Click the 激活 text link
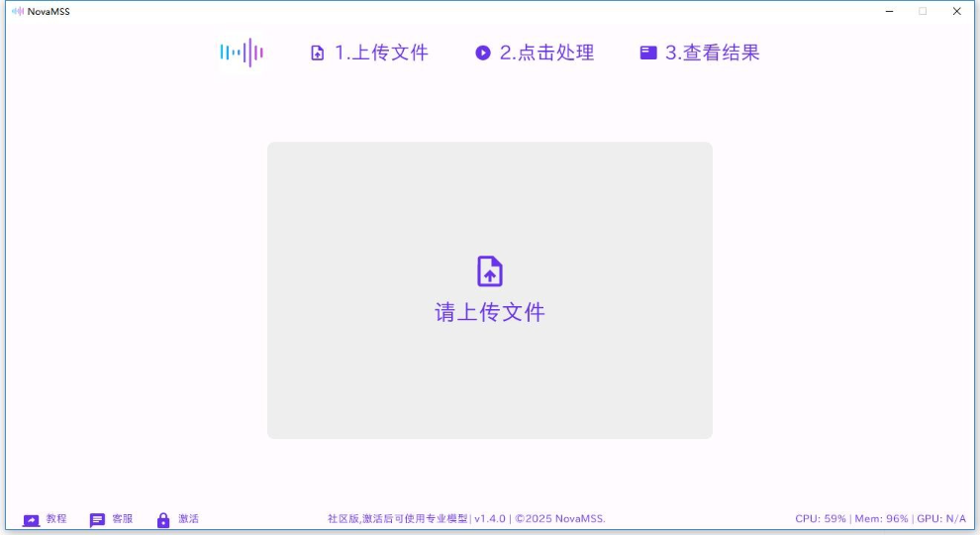980x535 pixels. (x=188, y=519)
